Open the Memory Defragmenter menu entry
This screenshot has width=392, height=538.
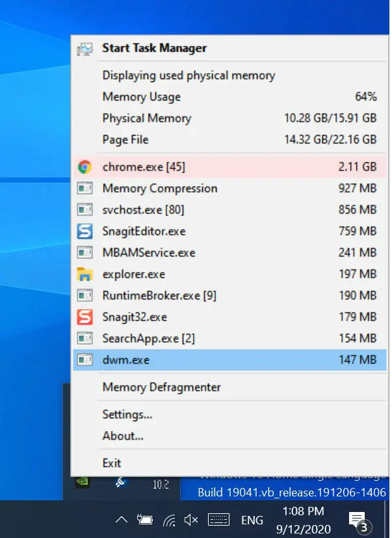(x=229, y=387)
